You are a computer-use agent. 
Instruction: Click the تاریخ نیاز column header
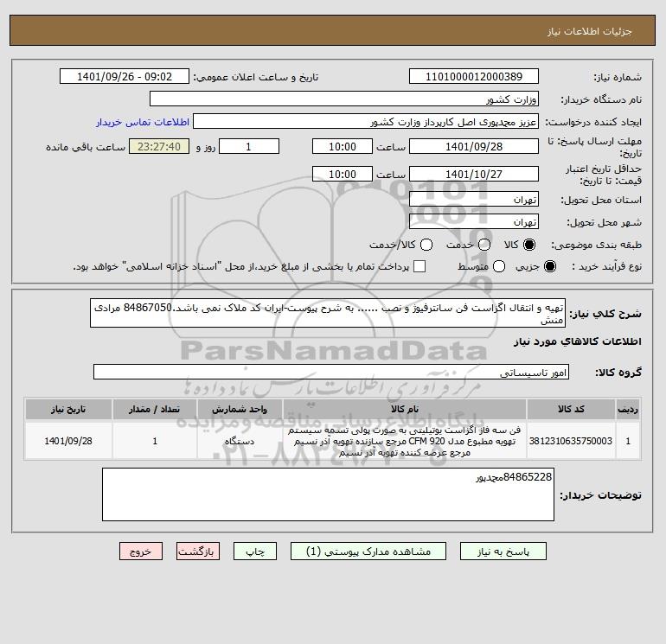pos(68,409)
